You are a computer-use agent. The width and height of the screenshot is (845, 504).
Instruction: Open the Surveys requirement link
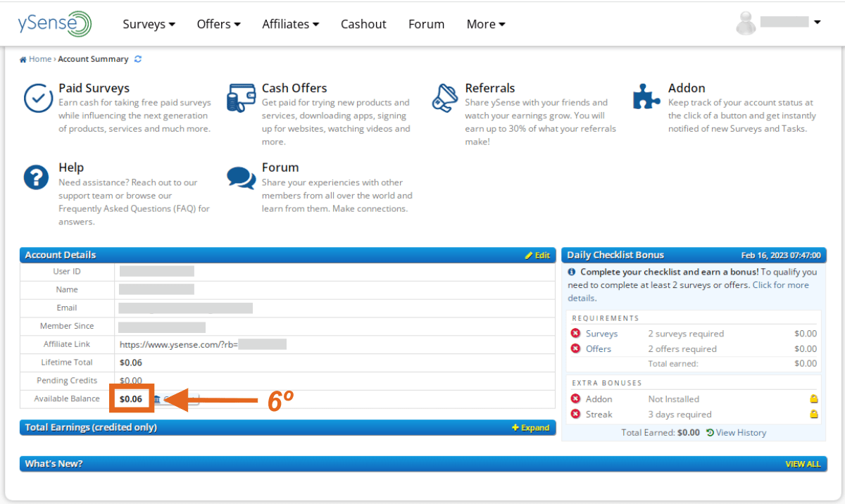pyautogui.click(x=601, y=334)
